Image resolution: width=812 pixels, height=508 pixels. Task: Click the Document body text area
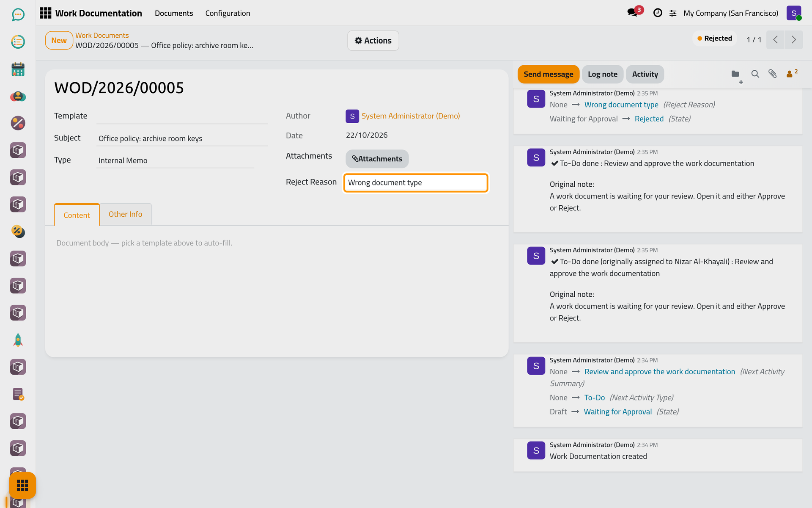[277, 243]
